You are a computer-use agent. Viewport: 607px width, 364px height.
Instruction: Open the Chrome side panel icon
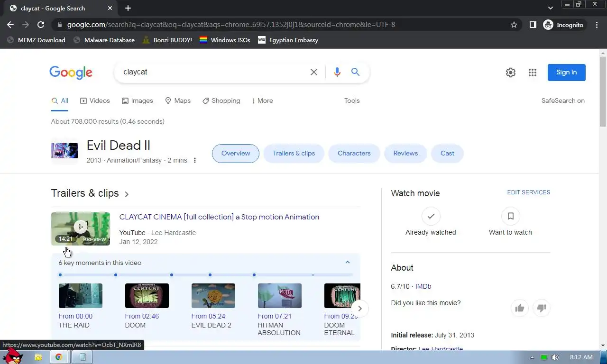pos(533,25)
